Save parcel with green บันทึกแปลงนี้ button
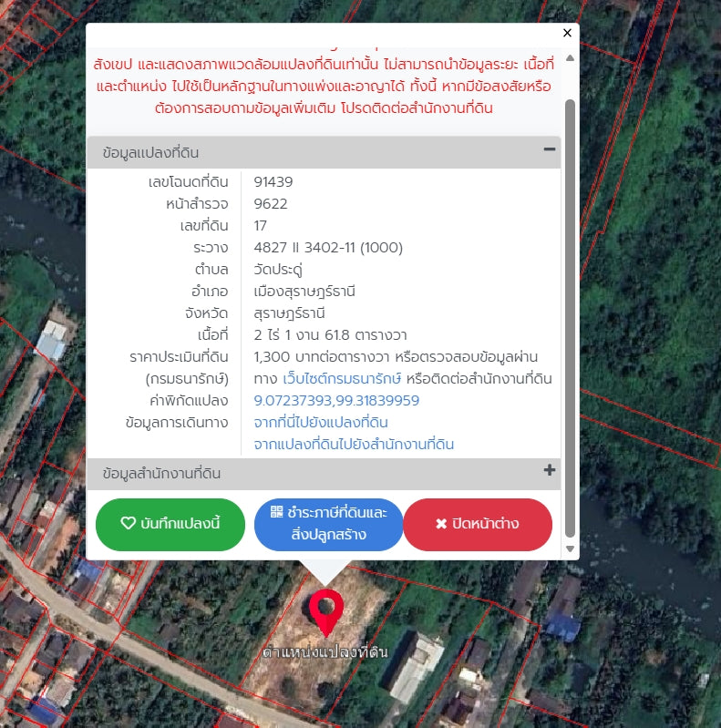This screenshot has height=728, width=721. [170, 525]
